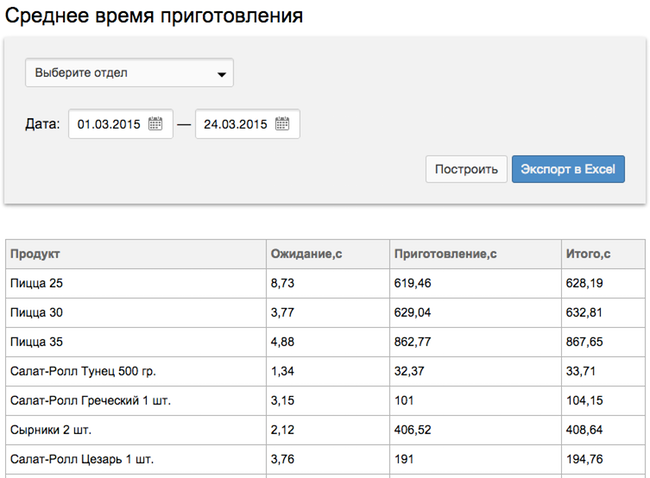Click total value 867,65

(x=584, y=342)
